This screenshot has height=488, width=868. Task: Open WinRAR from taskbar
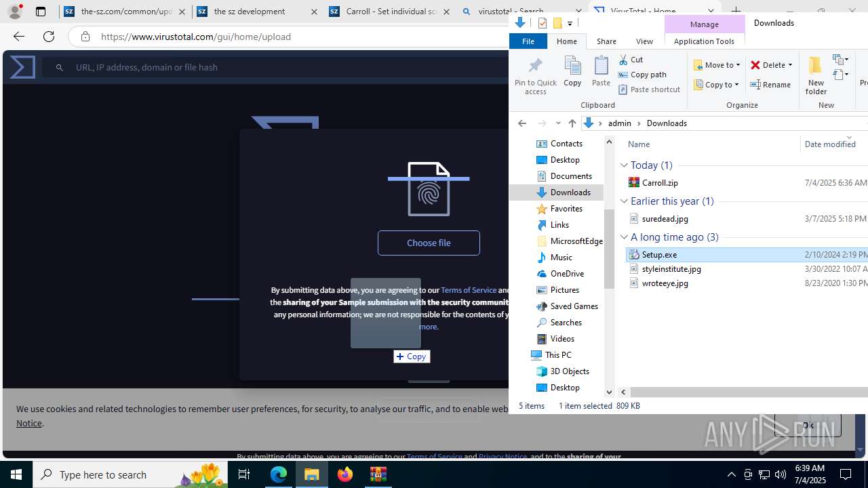(378, 474)
